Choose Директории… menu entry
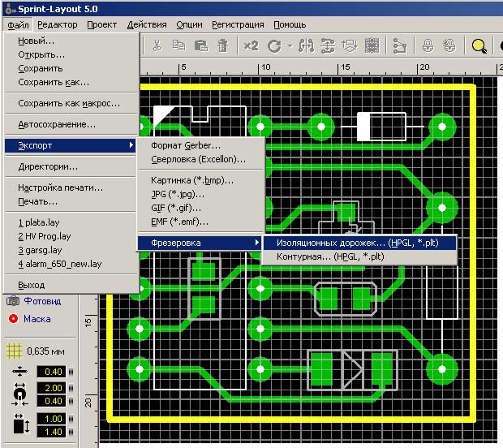503x448 pixels. tap(71, 166)
